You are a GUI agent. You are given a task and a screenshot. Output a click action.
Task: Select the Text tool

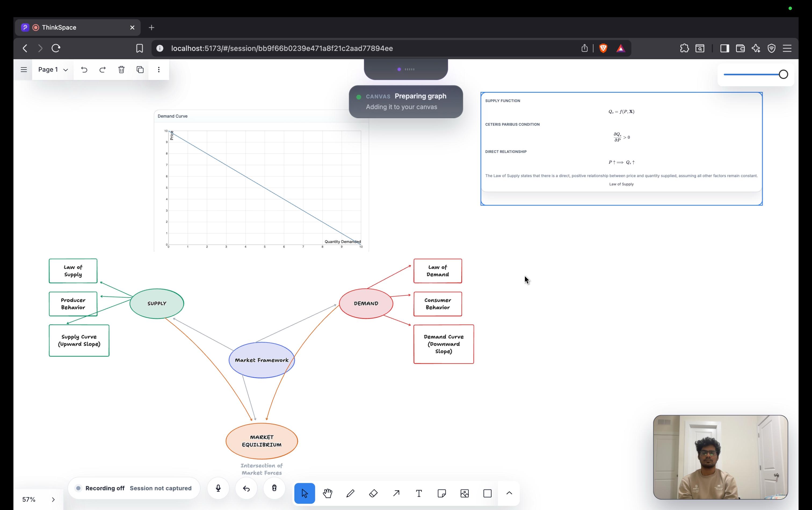tap(419, 493)
